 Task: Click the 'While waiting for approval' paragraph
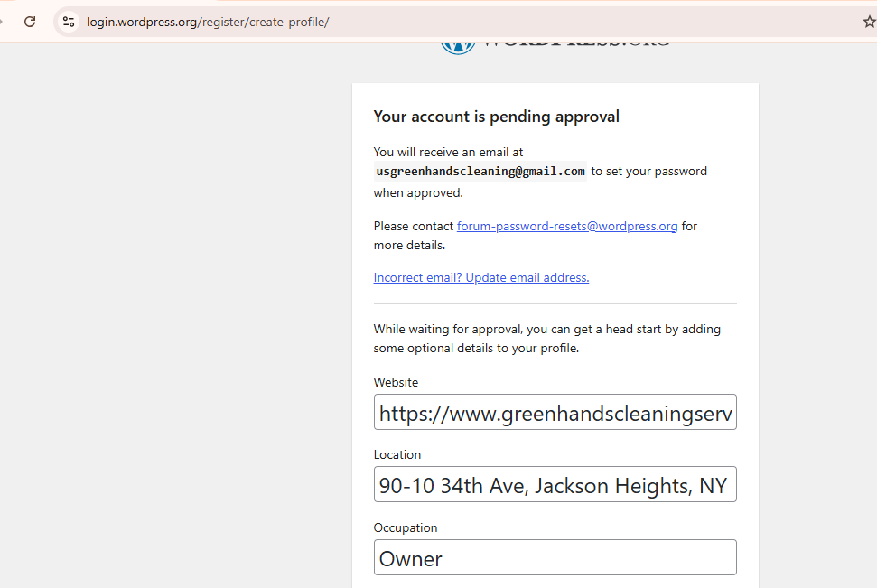[x=547, y=339]
